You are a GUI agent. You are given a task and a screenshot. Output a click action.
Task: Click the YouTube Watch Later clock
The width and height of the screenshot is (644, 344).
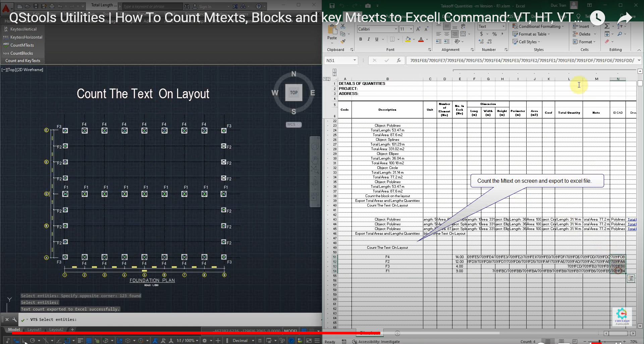pos(598,17)
